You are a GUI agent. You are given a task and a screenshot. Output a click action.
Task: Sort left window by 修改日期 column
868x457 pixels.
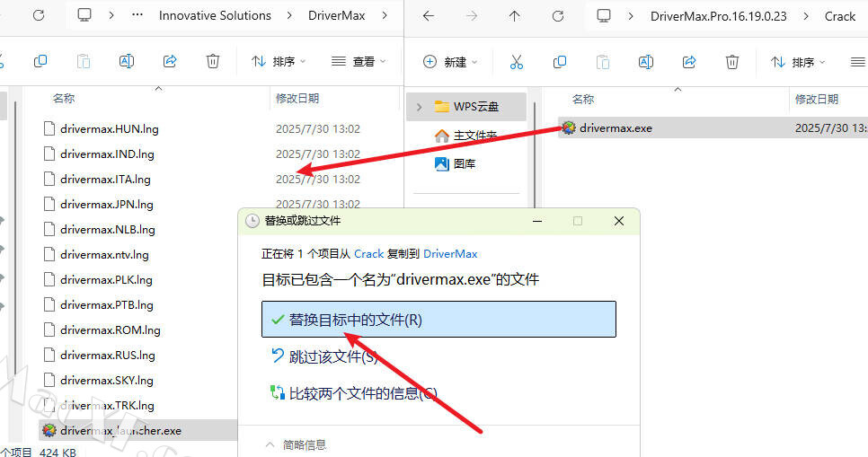coord(297,99)
